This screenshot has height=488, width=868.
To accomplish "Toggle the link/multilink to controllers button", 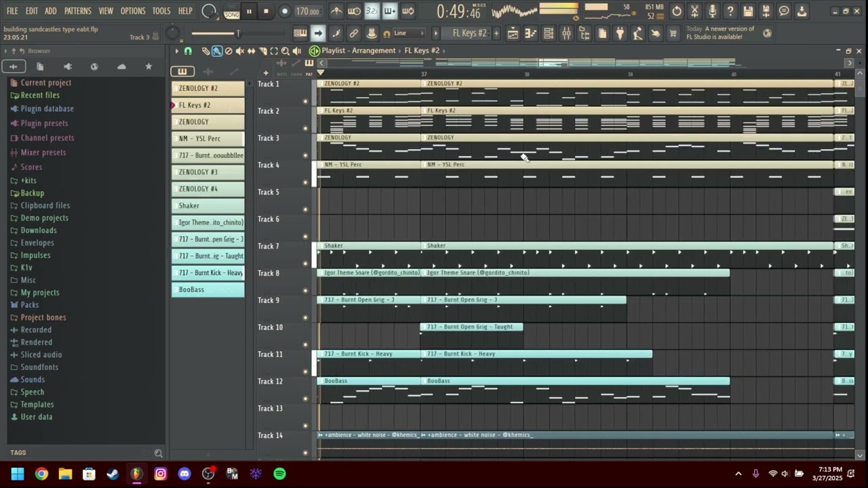I will click(x=354, y=33).
